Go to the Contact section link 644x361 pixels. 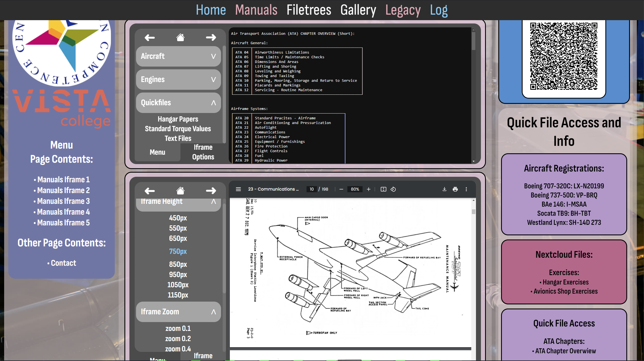tap(63, 263)
